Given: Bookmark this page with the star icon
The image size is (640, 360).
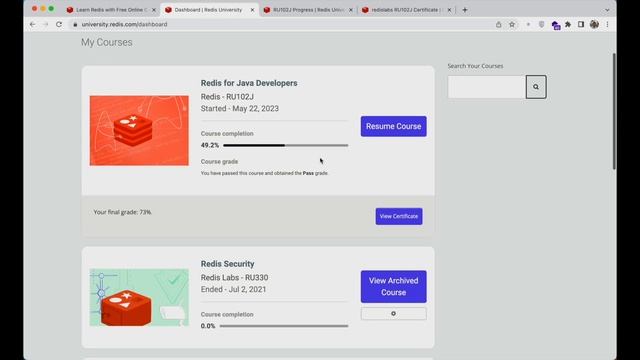Looking at the screenshot, I should [x=512, y=24].
